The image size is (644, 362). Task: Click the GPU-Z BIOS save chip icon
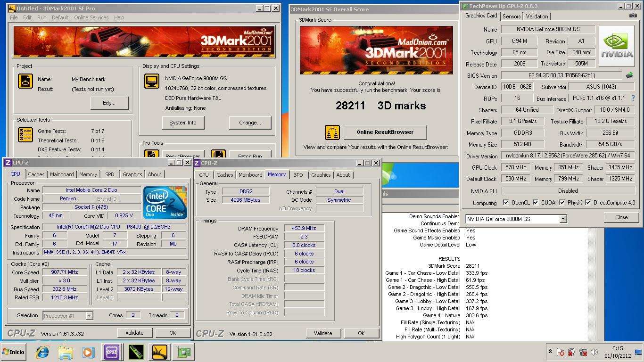coord(629,75)
